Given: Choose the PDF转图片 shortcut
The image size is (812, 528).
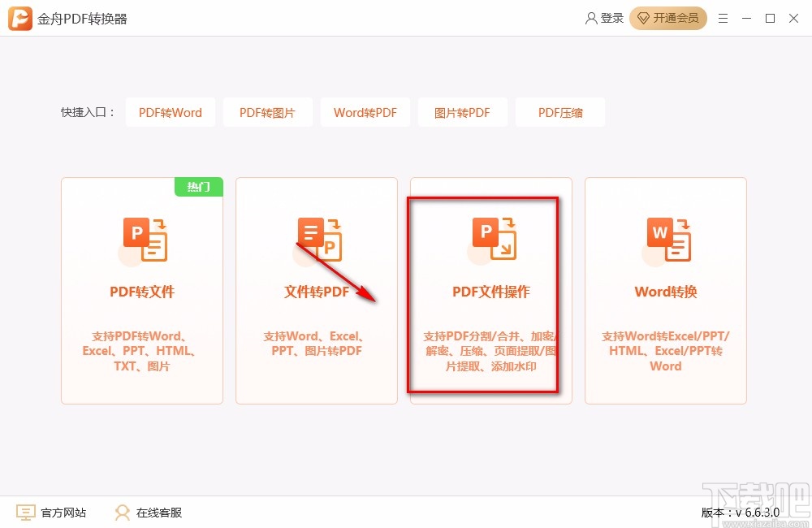Looking at the screenshot, I should [268, 112].
